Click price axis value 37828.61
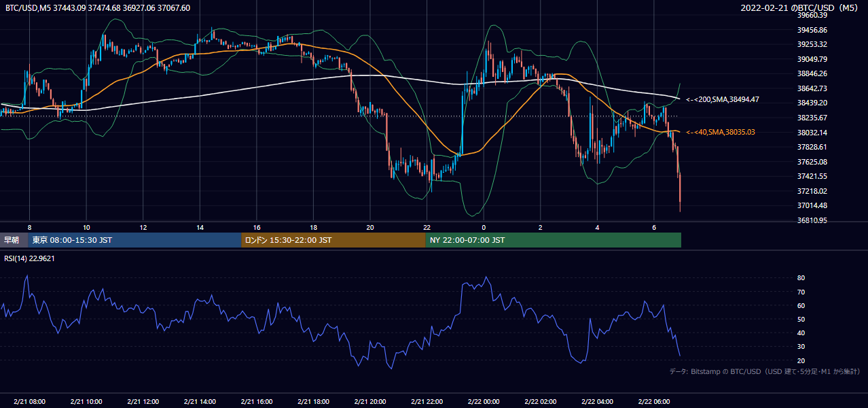The height and width of the screenshot is (408, 868). (812, 147)
